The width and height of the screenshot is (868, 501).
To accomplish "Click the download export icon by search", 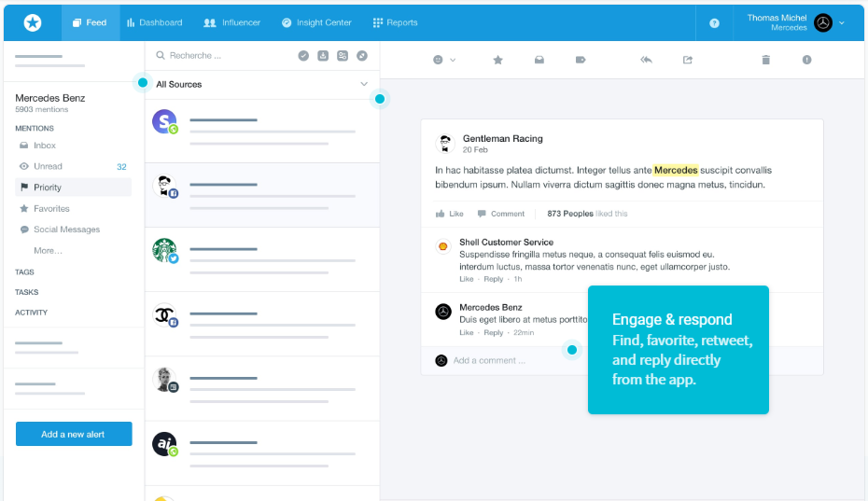I will (323, 55).
